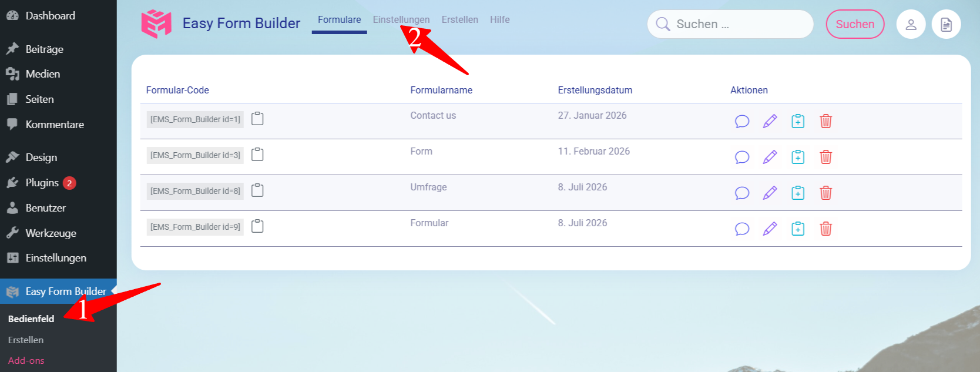Open messages for Contact us form
Screen dimensions: 980x372
tap(742, 121)
